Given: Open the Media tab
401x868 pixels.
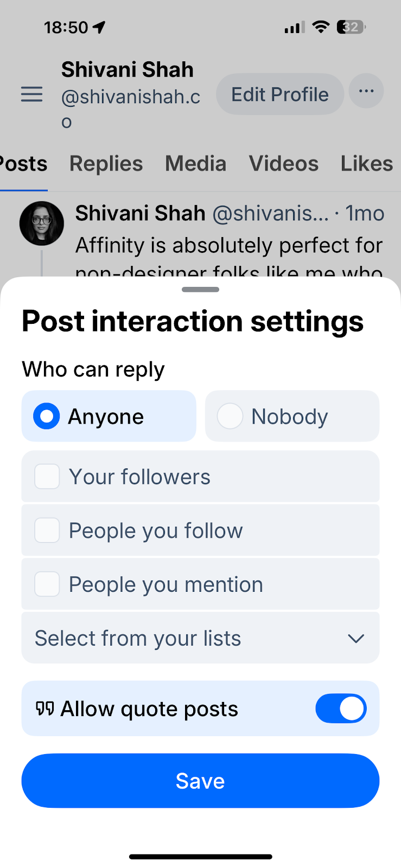Looking at the screenshot, I should tap(195, 164).
